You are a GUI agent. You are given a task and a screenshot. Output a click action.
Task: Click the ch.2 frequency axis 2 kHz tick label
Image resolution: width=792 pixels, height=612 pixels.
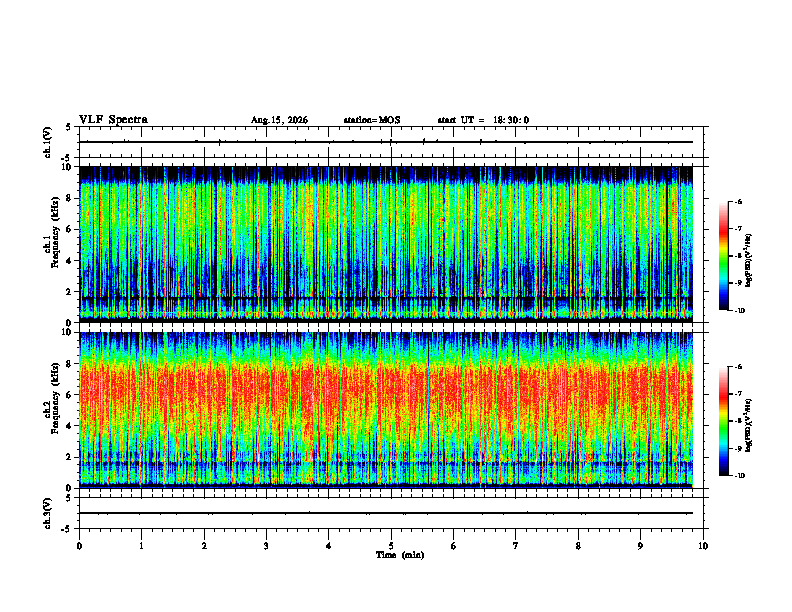point(70,457)
